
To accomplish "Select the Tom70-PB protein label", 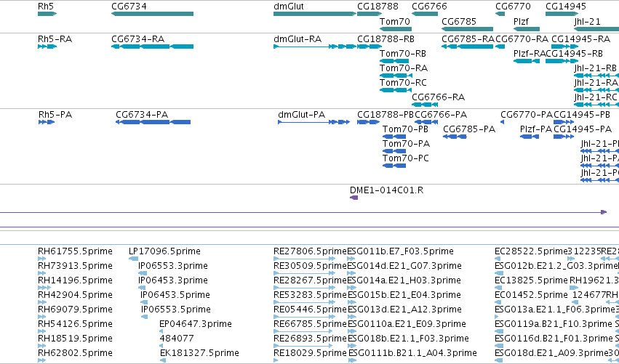I will coord(405,129).
